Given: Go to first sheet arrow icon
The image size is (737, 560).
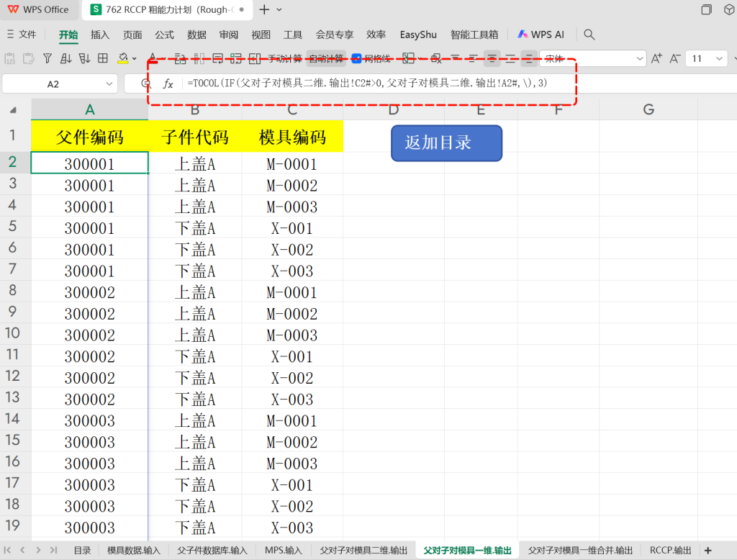Looking at the screenshot, I should (x=7, y=550).
